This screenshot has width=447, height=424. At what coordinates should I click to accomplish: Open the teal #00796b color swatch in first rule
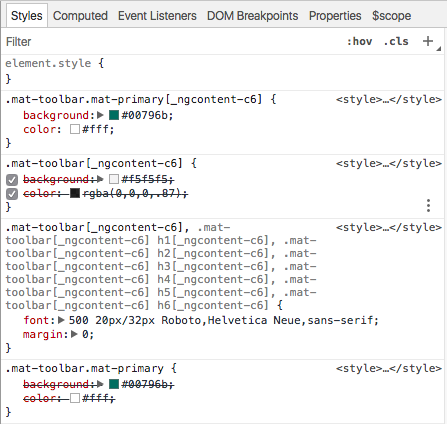114,115
